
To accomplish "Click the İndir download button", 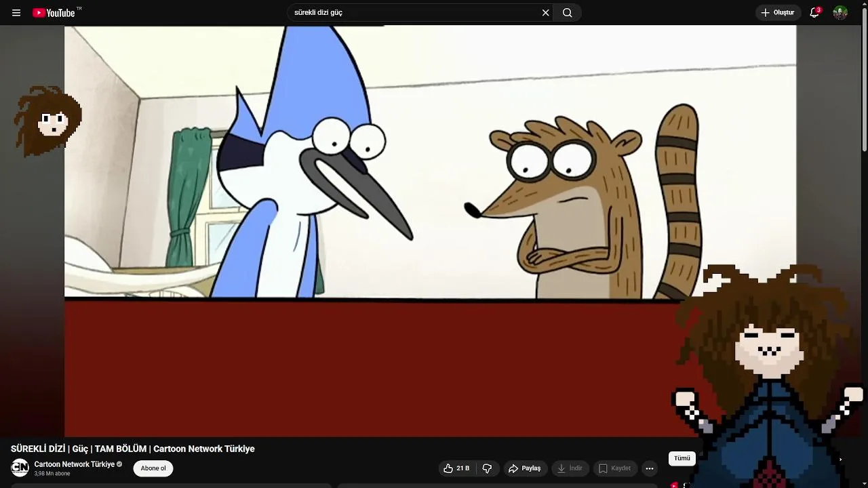I will [x=570, y=468].
